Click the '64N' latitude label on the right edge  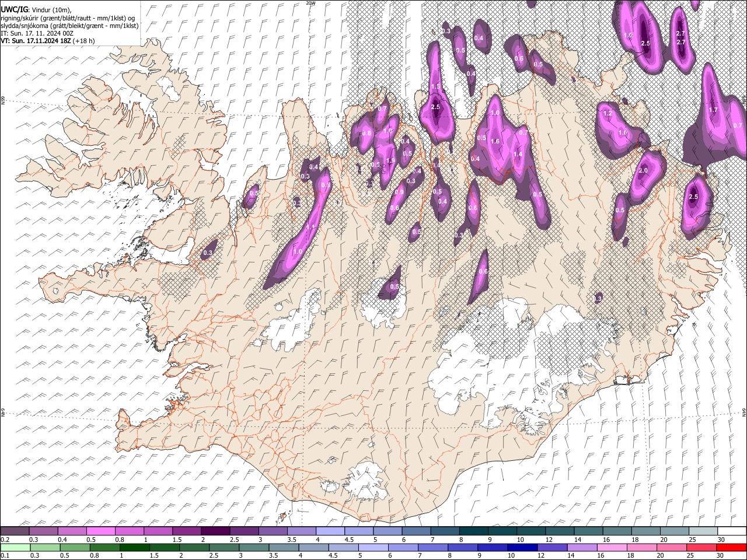tap(745, 412)
